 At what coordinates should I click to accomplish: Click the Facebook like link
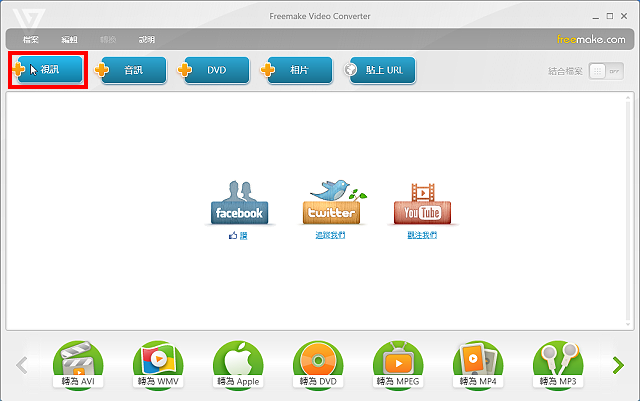(238, 236)
